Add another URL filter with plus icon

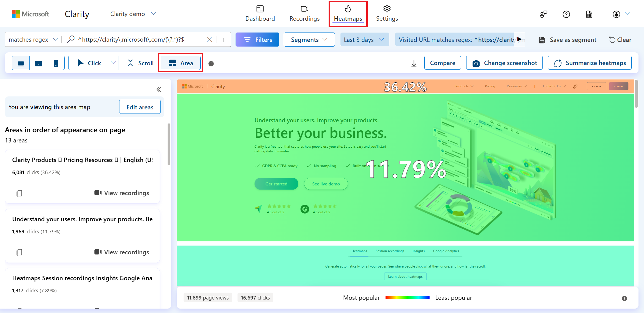point(224,40)
